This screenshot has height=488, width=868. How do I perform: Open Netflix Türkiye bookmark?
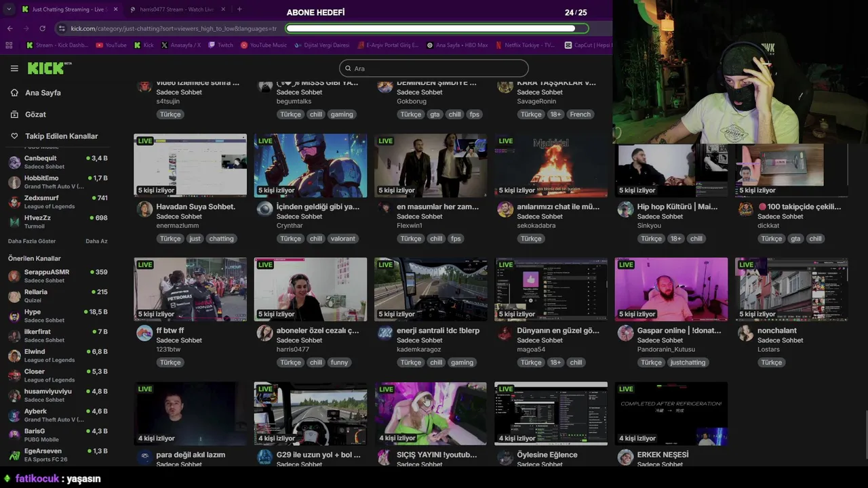(x=525, y=45)
